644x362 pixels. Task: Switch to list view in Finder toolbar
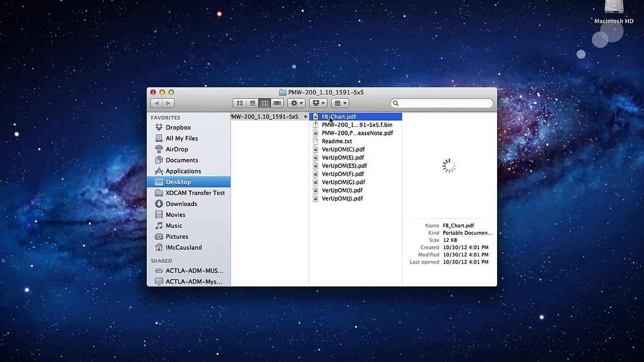[252, 103]
